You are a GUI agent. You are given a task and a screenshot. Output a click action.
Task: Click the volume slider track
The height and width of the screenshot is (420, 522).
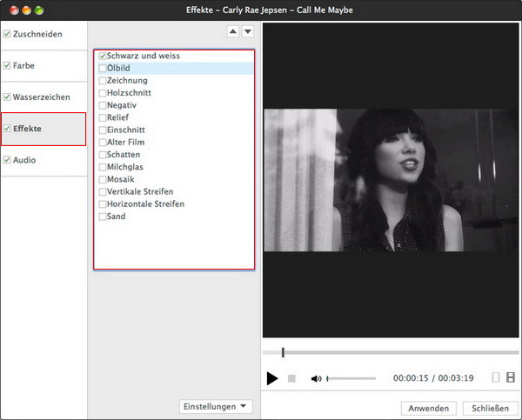click(351, 378)
